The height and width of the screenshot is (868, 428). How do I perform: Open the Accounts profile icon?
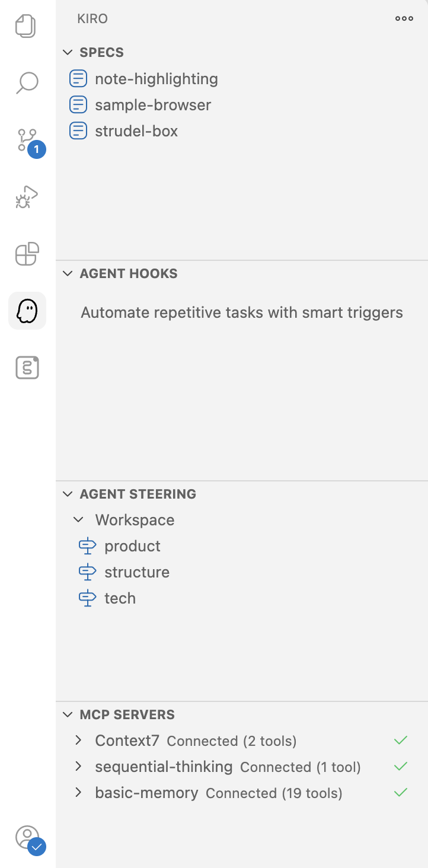pyautogui.click(x=27, y=838)
